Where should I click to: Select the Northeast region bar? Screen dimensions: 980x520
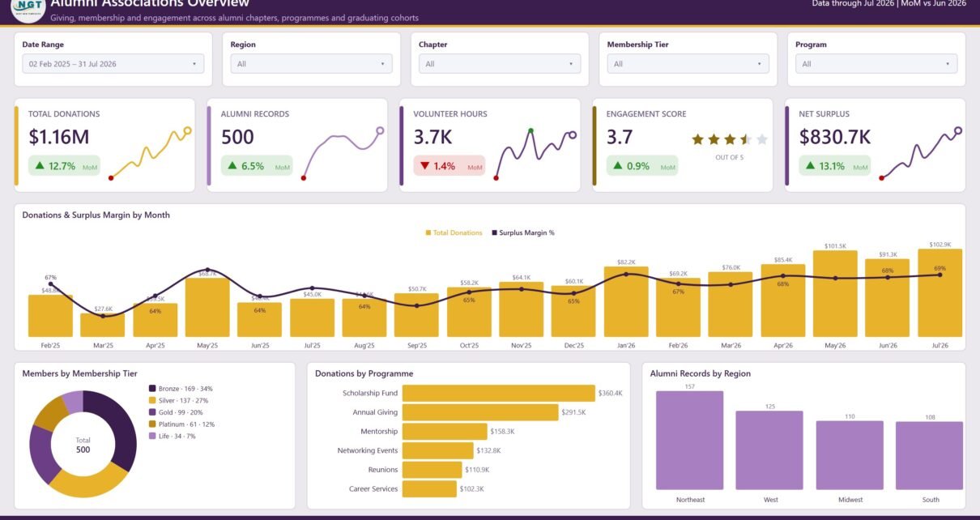pyautogui.click(x=689, y=441)
